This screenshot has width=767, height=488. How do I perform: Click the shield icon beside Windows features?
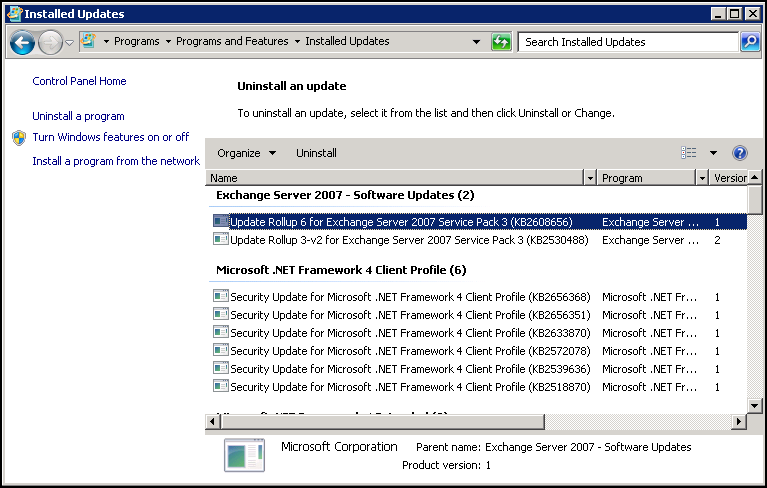[19, 138]
